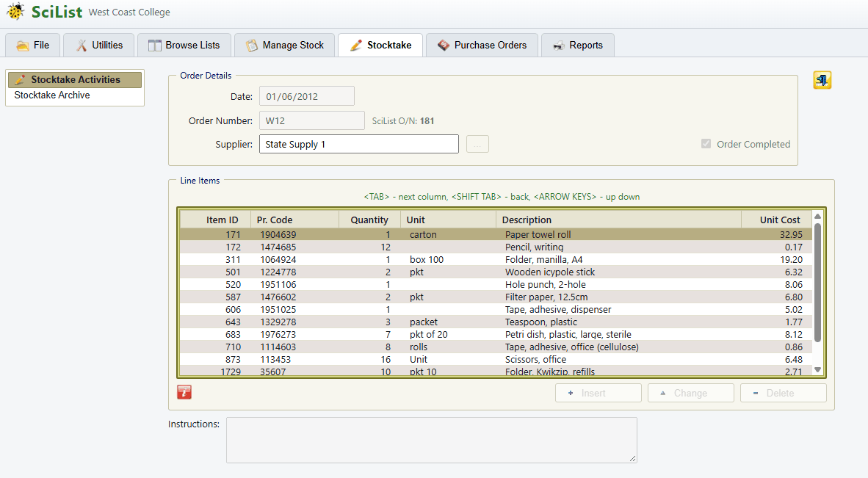
Task: Click the Supplier field State Supply 1
Action: tap(358, 144)
